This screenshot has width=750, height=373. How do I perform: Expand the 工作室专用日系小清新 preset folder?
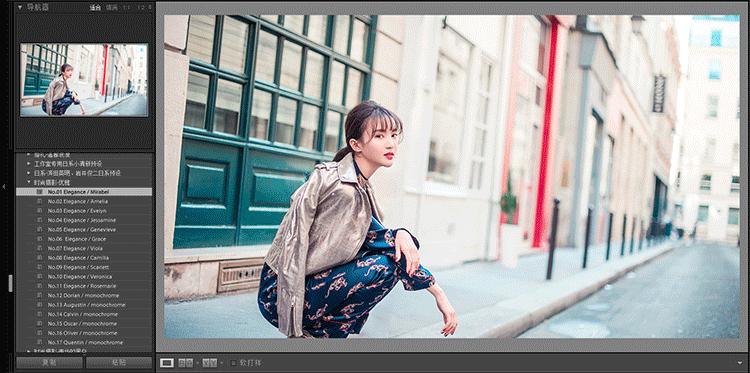[x=29, y=164]
